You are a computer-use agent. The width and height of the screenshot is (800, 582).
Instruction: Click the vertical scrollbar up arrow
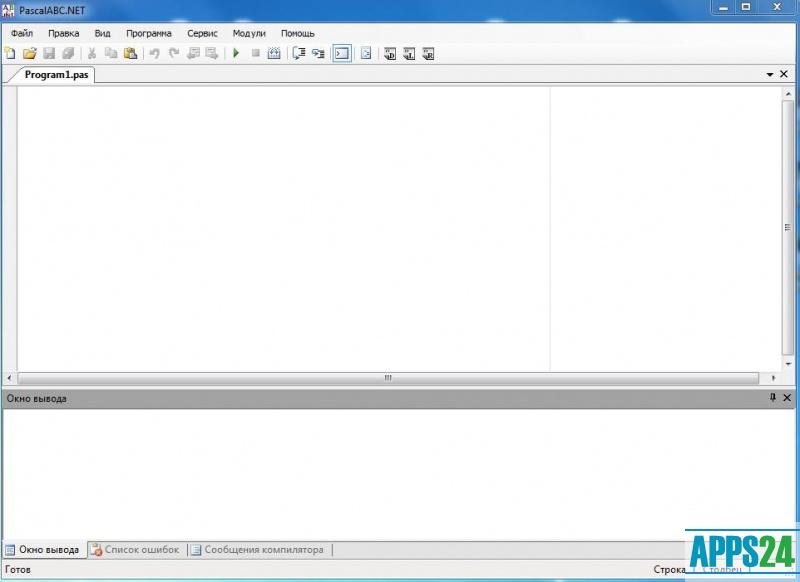point(788,94)
